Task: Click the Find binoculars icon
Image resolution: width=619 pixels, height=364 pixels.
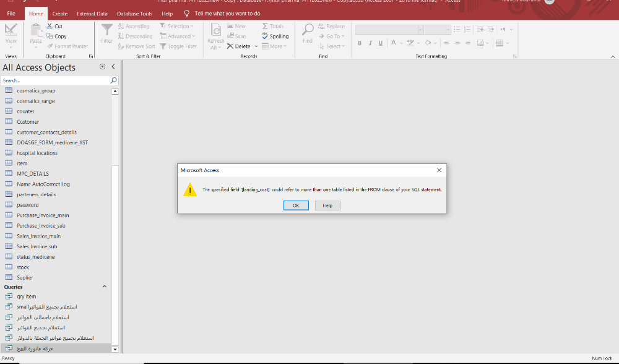Action: pos(308,30)
